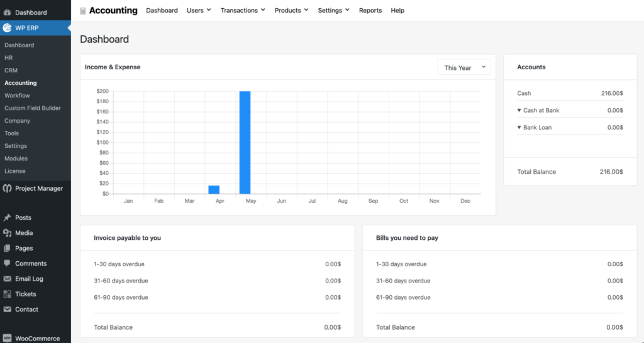Click the WooCommerce icon in sidebar
This screenshot has height=343, width=644.
coord(8,339)
